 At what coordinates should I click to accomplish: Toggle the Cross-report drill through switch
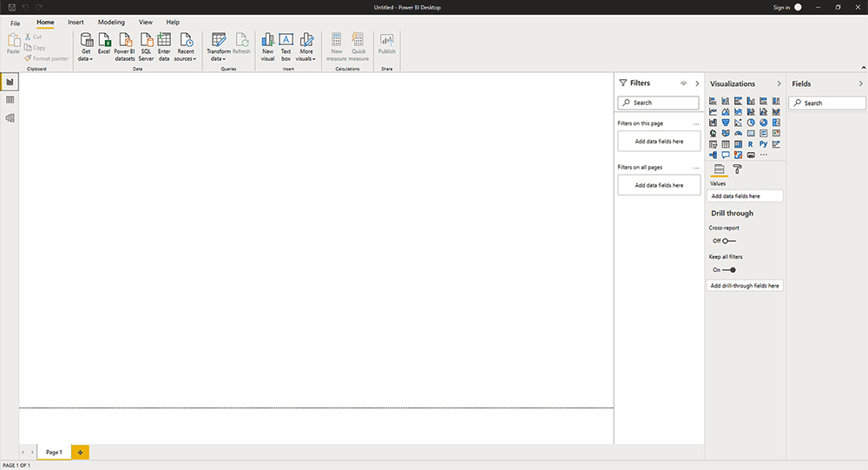pyautogui.click(x=729, y=242)
